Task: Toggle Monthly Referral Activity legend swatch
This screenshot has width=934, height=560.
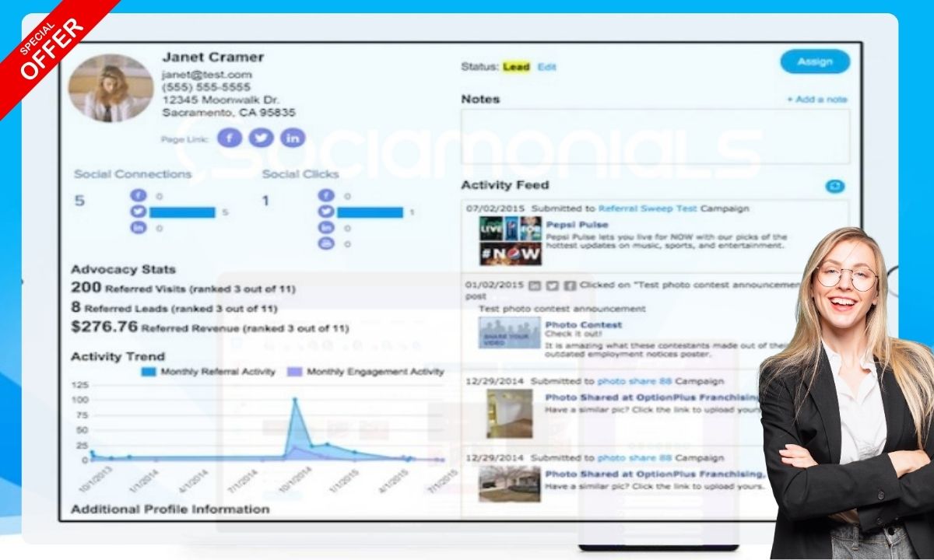Action: tap(149, 372)
